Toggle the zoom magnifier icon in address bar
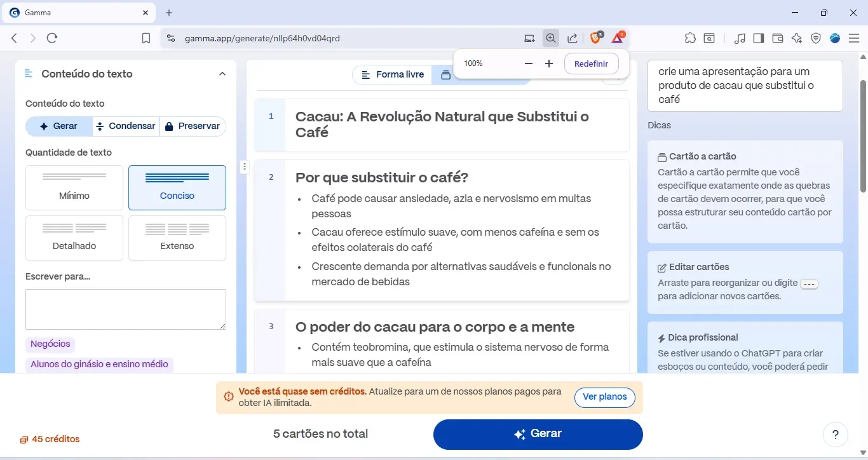Screen dimensions: 868x460 551,38
